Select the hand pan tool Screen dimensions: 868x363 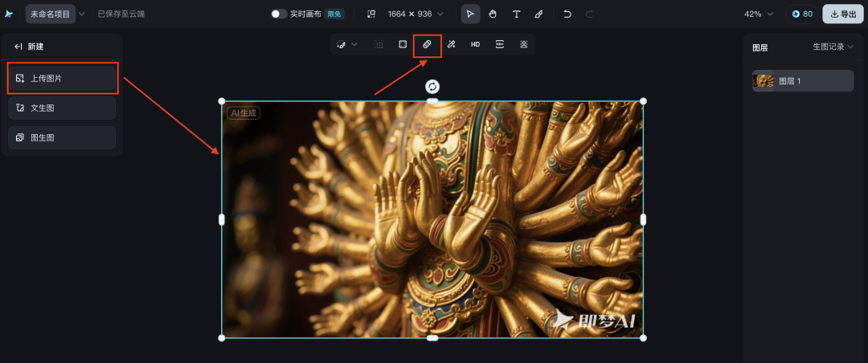(x=493, y=14)
